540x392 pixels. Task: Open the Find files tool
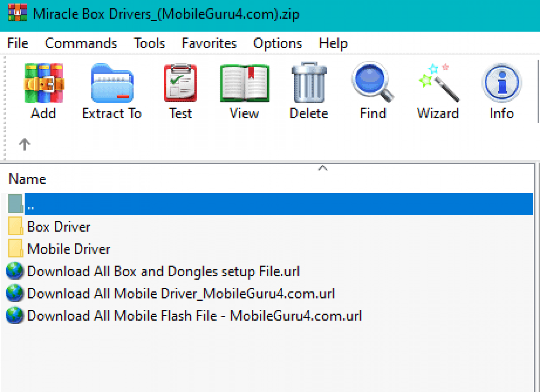click(372, 90)
